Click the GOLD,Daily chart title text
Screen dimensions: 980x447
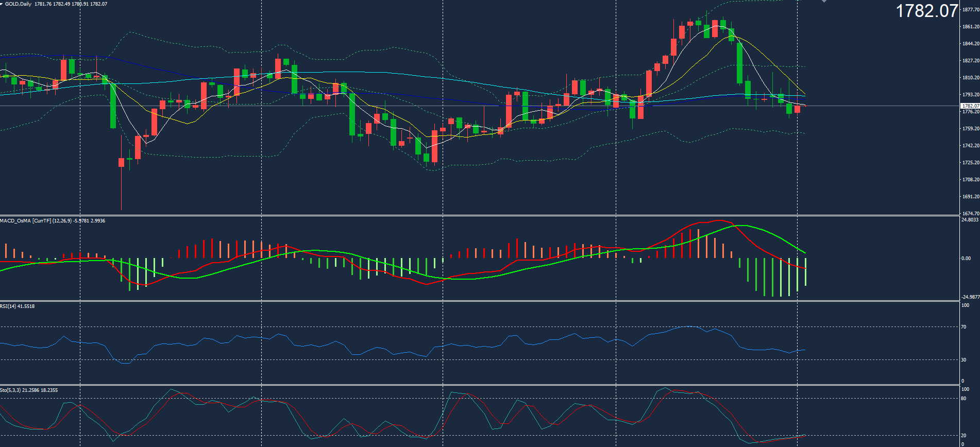[18, 4]
